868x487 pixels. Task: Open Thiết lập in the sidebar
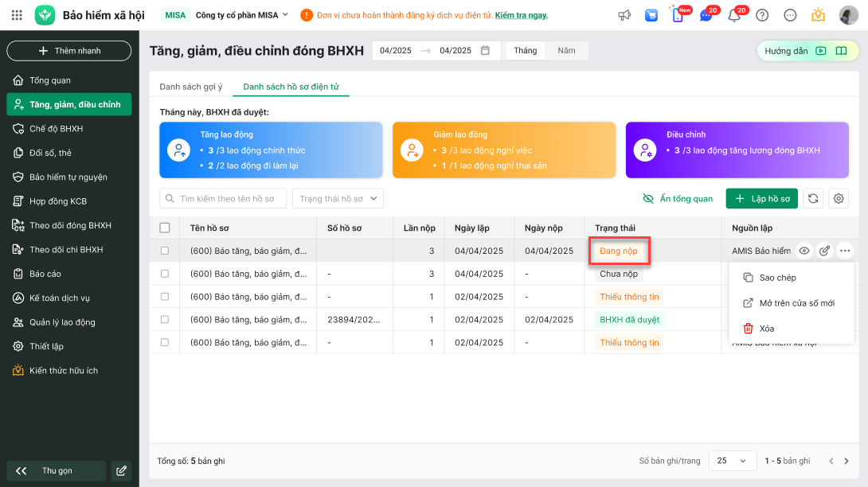69,346
